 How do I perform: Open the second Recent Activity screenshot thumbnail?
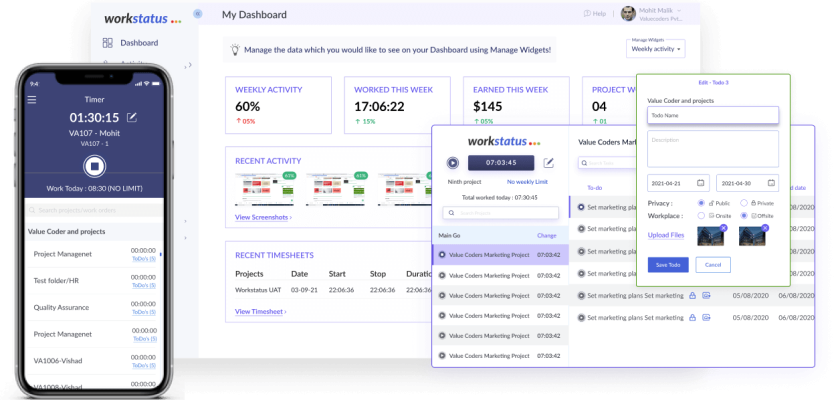(x=336, y=189)
